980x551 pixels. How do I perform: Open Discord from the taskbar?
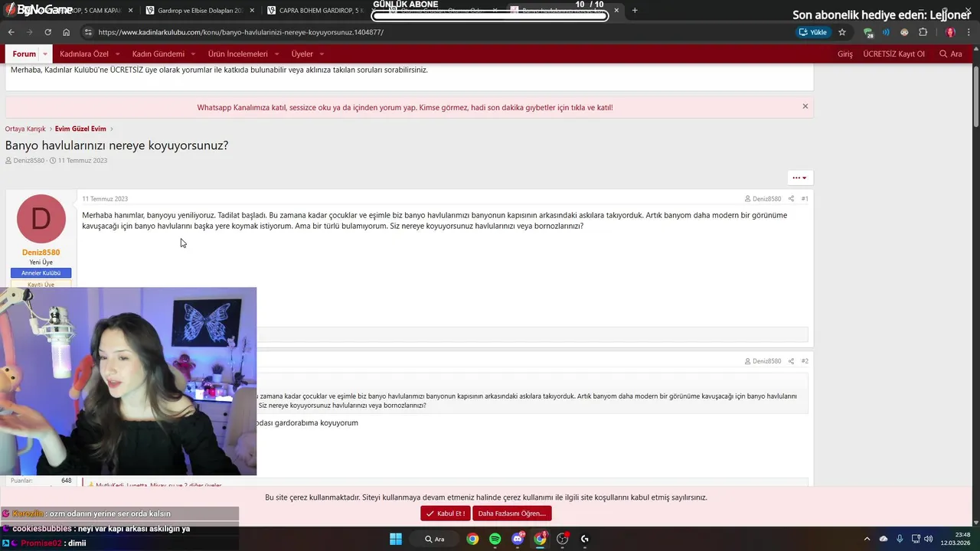point(518,539)
